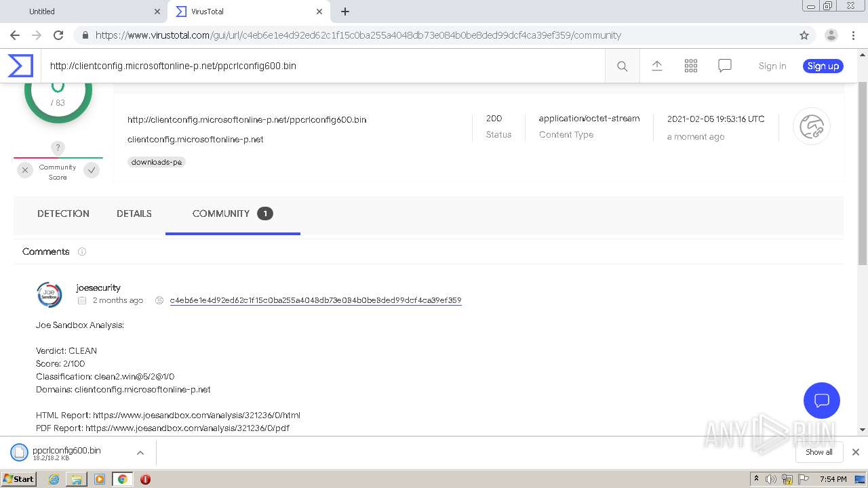Click Show all downloads button

click(819, 452)
